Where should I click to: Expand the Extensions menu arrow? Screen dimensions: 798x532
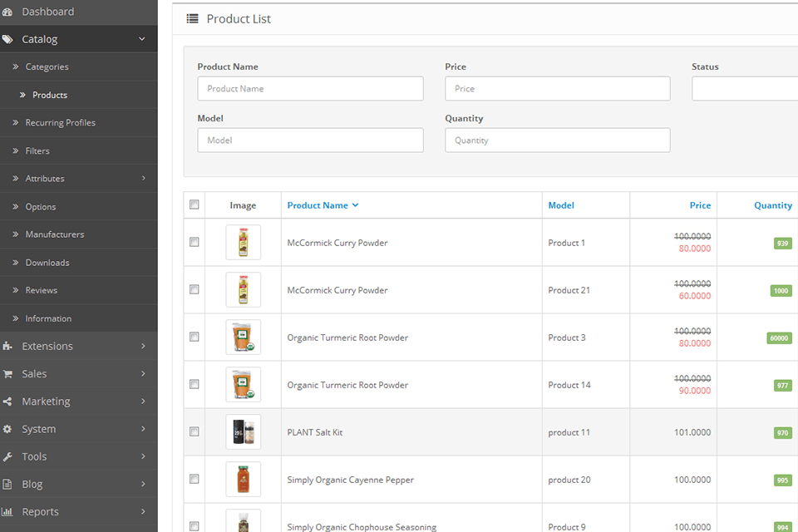click(x=144, y=346)
